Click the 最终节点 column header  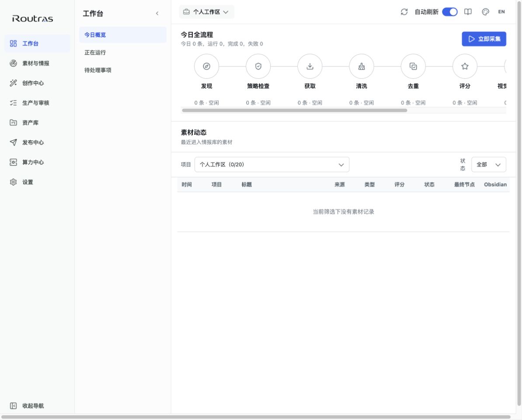[464, 184]
